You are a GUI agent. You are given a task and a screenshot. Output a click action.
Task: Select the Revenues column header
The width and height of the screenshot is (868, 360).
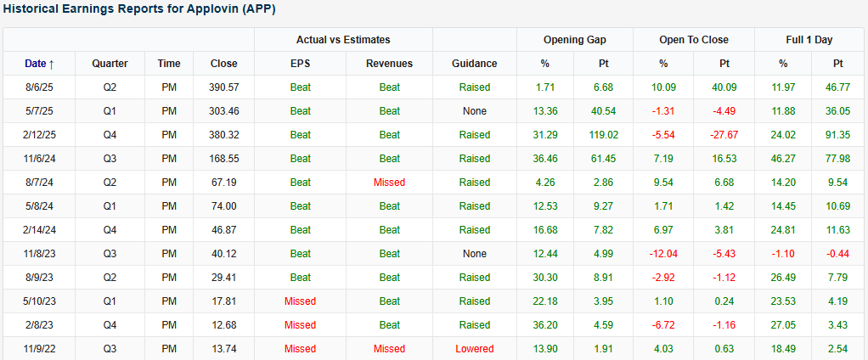pos(389,64)
